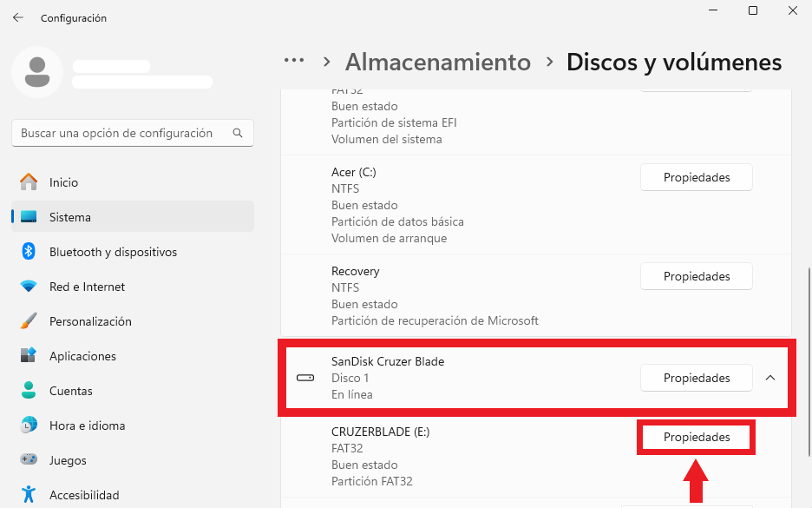The image size is (812, 508).
Task: Click the user profile avatar
Action: click(x=37, y=72)
